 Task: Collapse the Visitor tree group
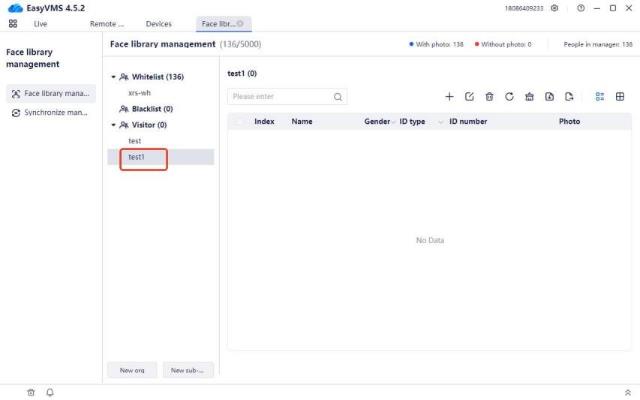(113, 125)
